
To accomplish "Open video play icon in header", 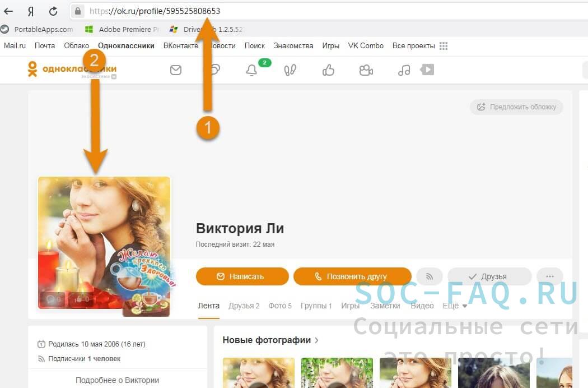I will (x=427, y=70).
